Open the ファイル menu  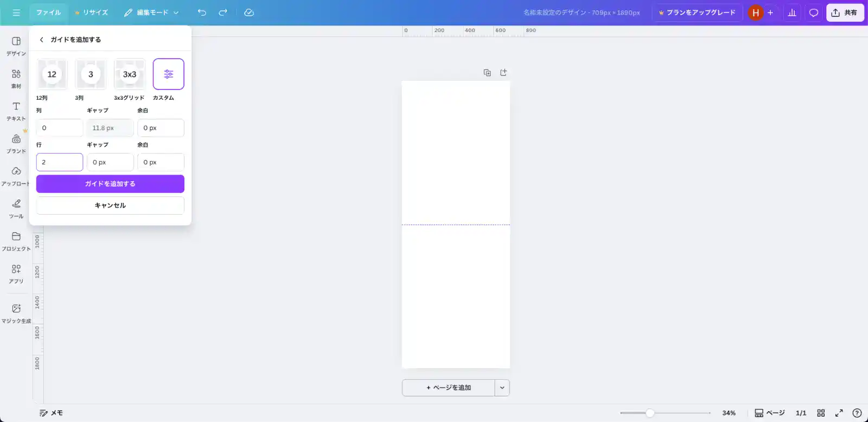[48, 12]
